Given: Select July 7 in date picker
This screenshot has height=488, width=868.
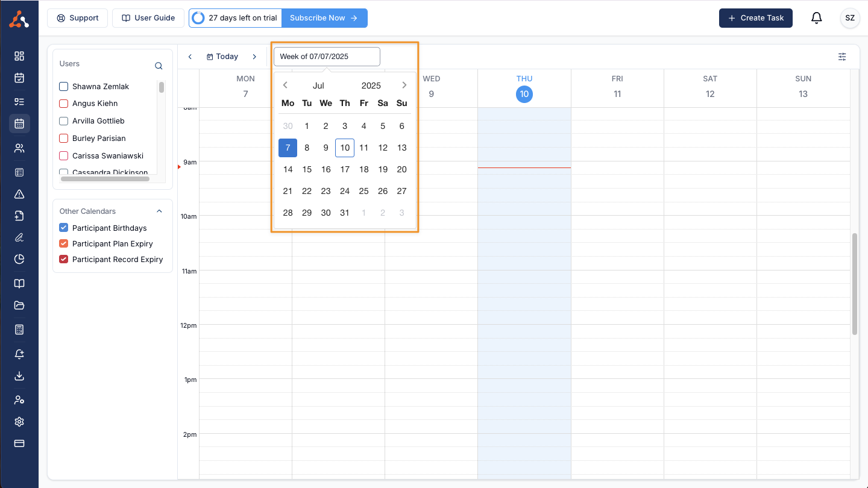Looking at the screenshot, I should pos(288,148).
